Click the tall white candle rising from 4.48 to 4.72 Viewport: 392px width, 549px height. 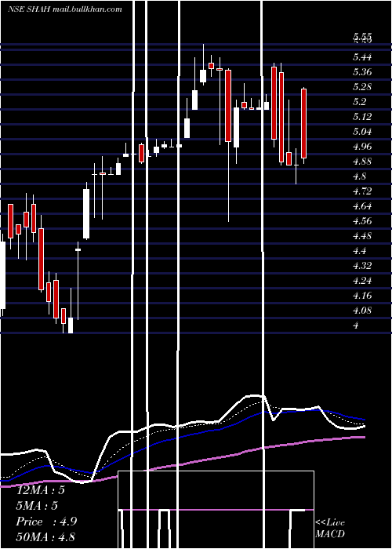point(86,214)
